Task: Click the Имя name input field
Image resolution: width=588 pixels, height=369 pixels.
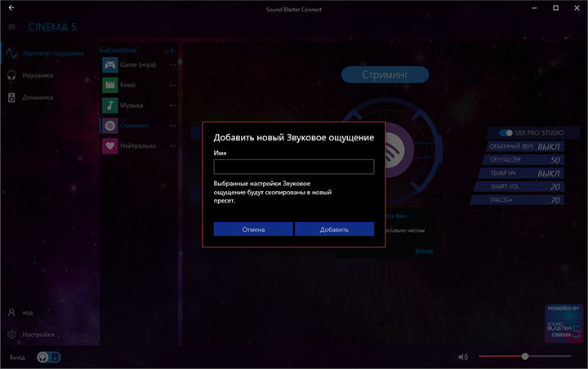Action: [294, 167]
